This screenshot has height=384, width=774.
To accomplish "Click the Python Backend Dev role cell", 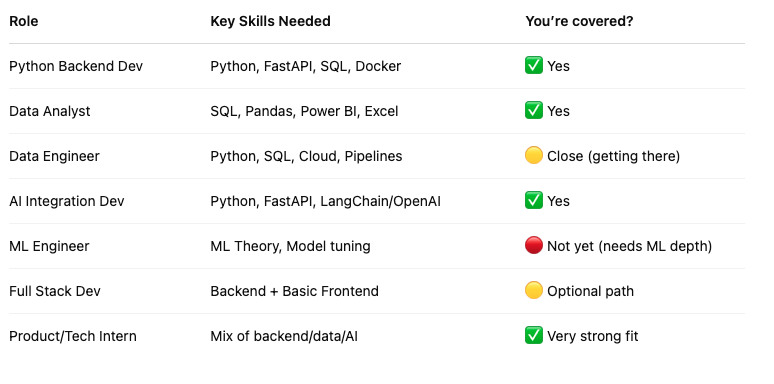I will (76, 66).
